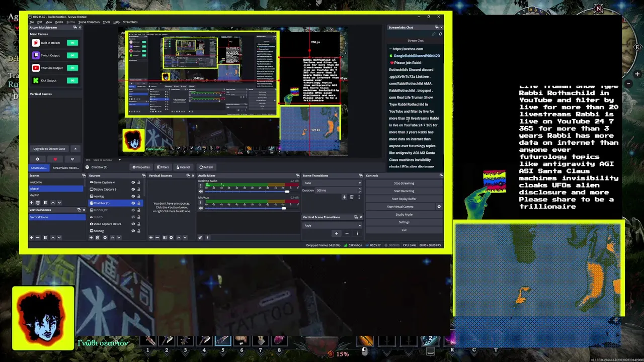Screen dimensions: 644x362
Task: Toggle the Kick Output stream switch
Action: (72, 80)
